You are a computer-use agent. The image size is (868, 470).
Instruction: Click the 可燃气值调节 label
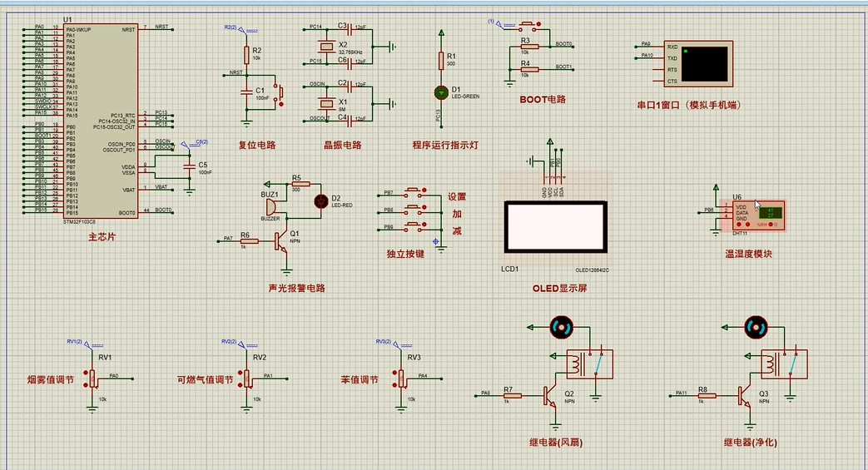point(205,380)
